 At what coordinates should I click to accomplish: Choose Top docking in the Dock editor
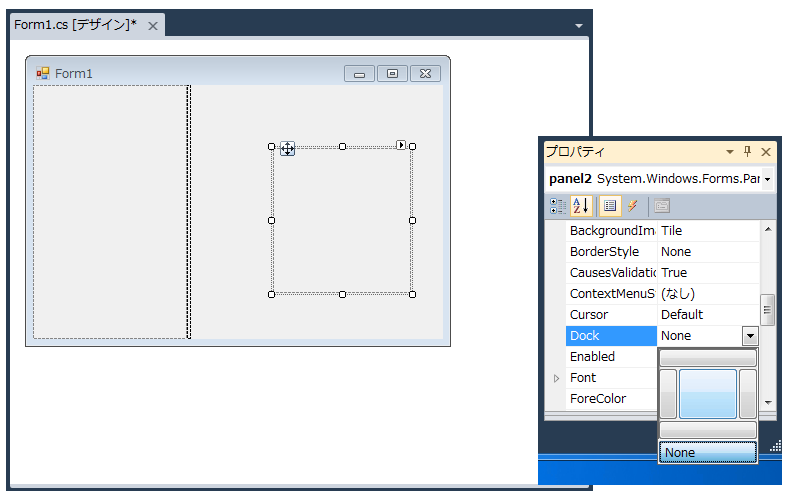point(708,358)
